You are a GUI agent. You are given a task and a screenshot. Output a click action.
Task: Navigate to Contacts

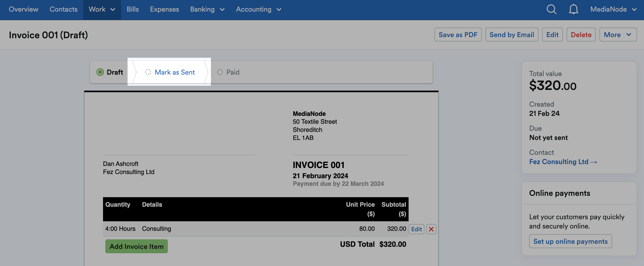click(x=63, y=9)
